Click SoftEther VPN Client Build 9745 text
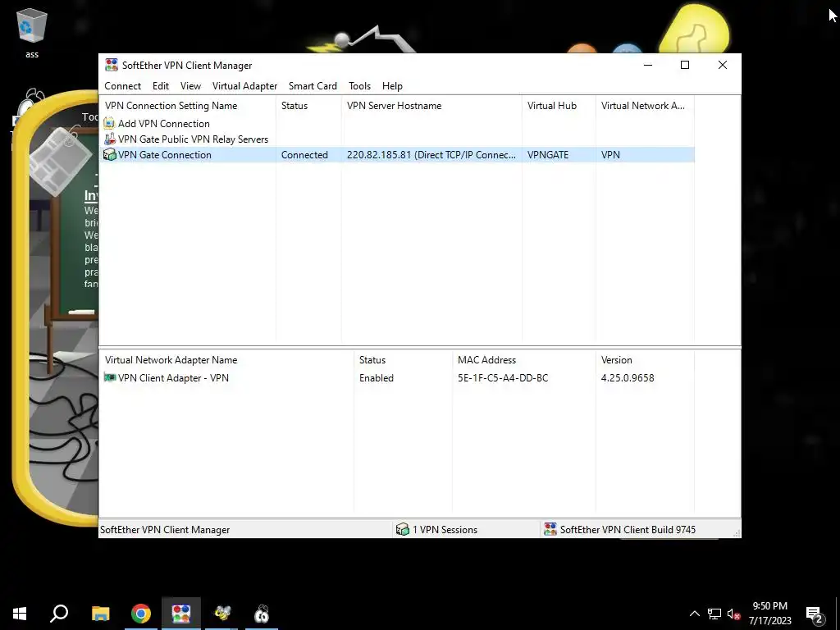This screenshot has width=840, height=630. coord(628,529)
